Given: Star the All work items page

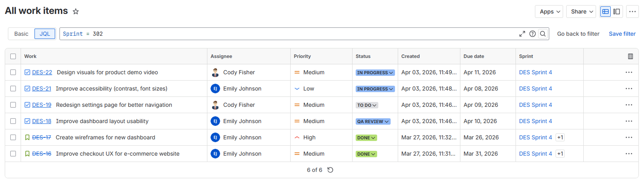Looking at the screenshot, I should pyautogui.click(x=76, y=12).
